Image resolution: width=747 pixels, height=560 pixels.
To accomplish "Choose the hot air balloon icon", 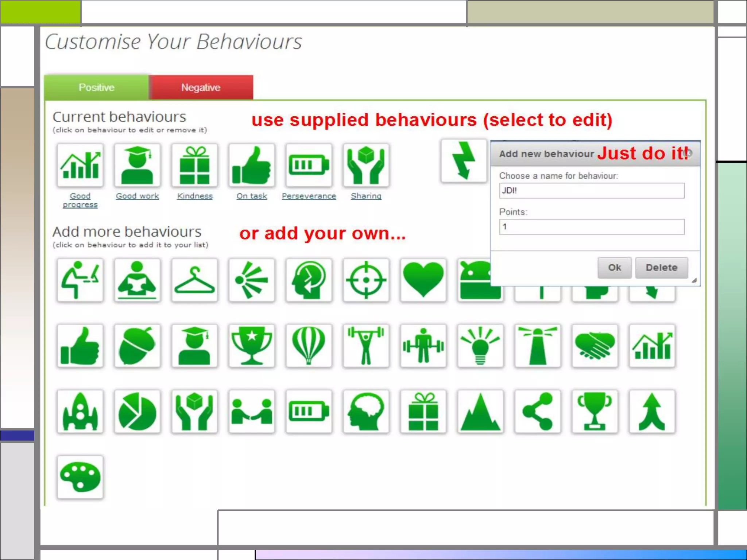I will coord(309,346).
